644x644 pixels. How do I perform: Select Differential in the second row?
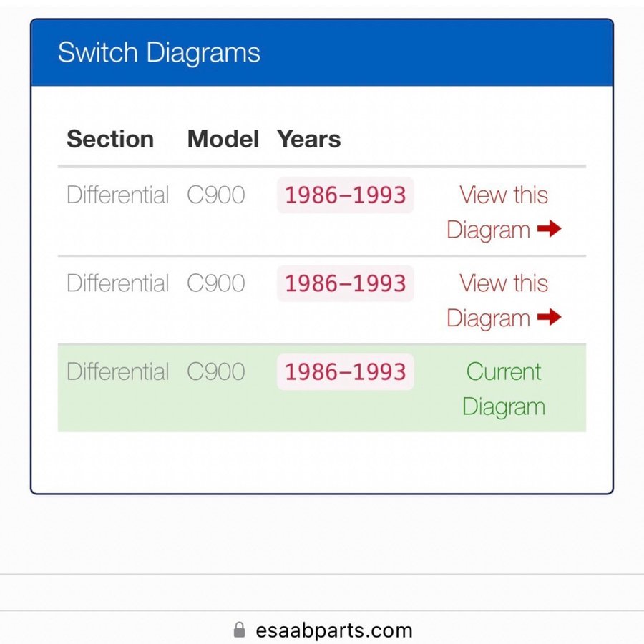tap(118, 283)
